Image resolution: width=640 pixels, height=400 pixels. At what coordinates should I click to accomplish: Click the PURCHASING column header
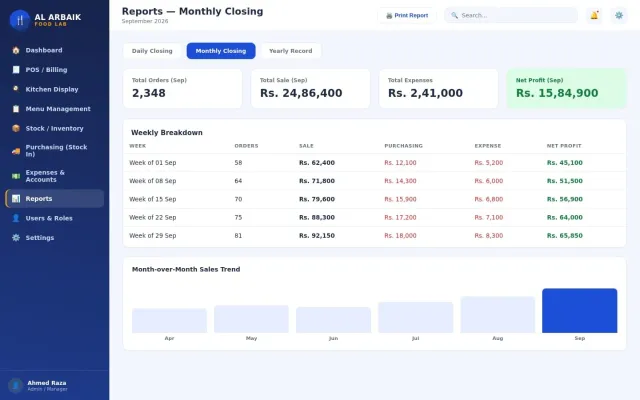pyautogui.click(x=403, y=146)
